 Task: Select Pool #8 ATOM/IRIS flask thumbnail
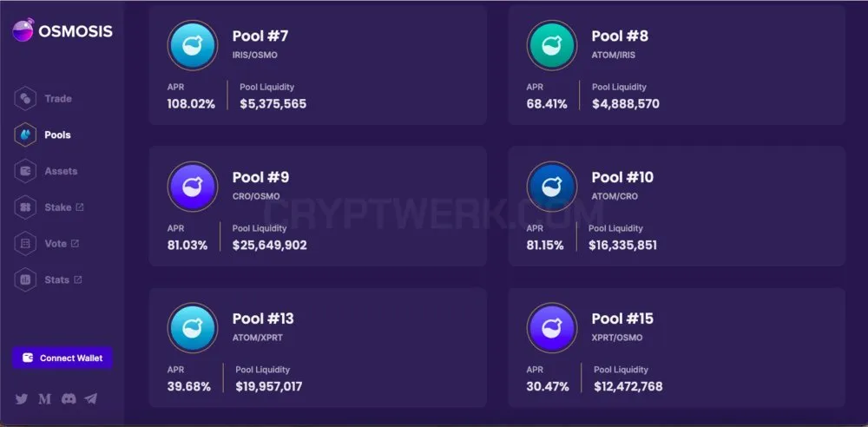pos(552,45)
